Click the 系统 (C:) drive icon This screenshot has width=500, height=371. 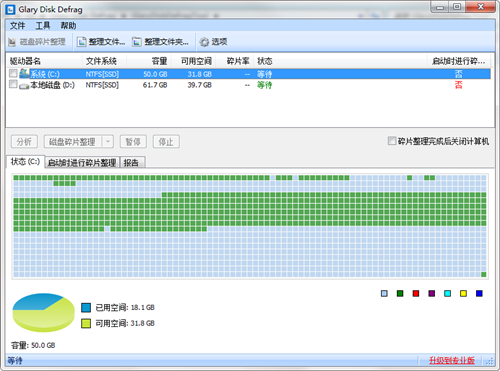pyautogui.click(x=24, y=73)
